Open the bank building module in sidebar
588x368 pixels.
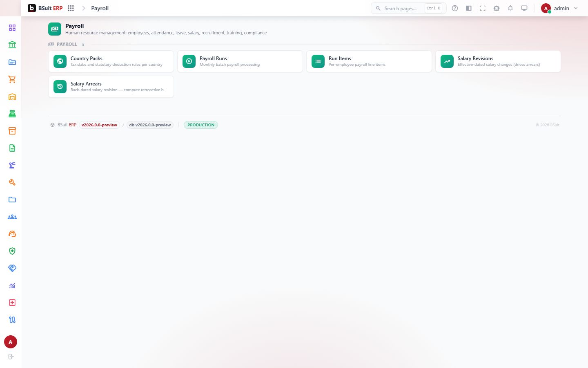[x=12, y=45]
